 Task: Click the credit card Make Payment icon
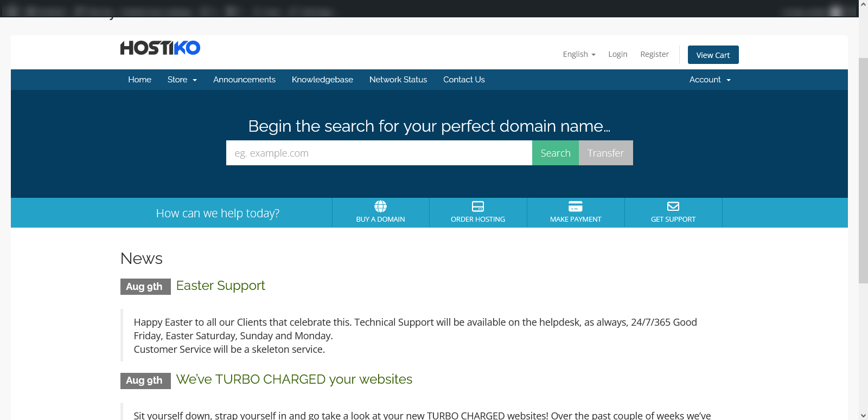click(576, 206)
